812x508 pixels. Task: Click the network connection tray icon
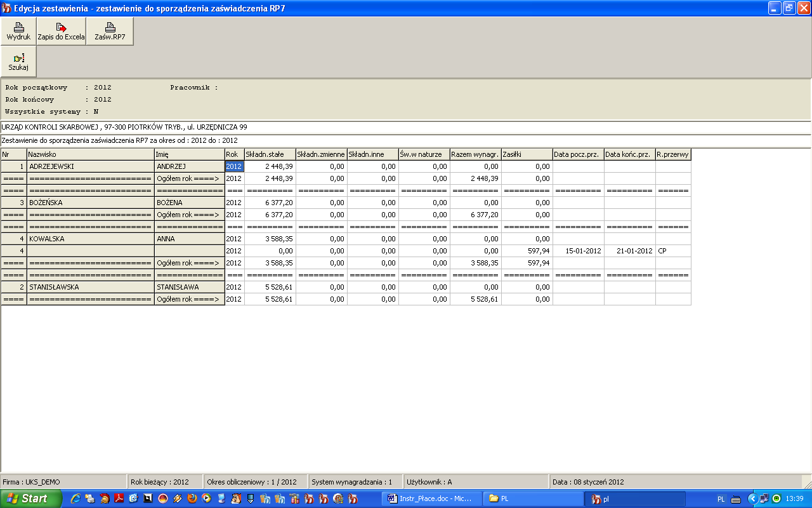[764, 499]
